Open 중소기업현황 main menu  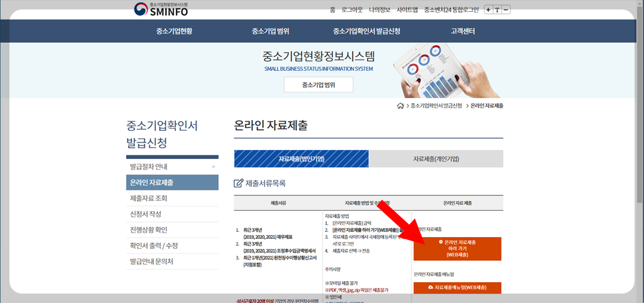point(174,31)
